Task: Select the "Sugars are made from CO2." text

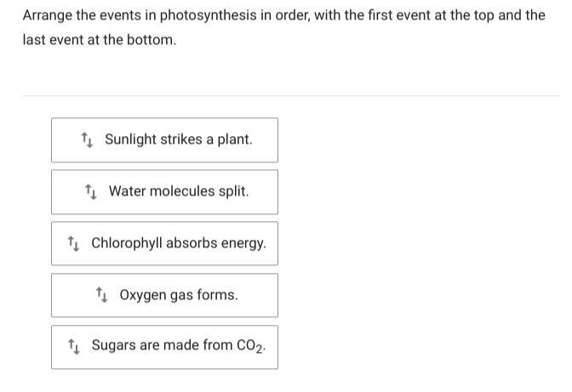Action: tap(179, 345)
